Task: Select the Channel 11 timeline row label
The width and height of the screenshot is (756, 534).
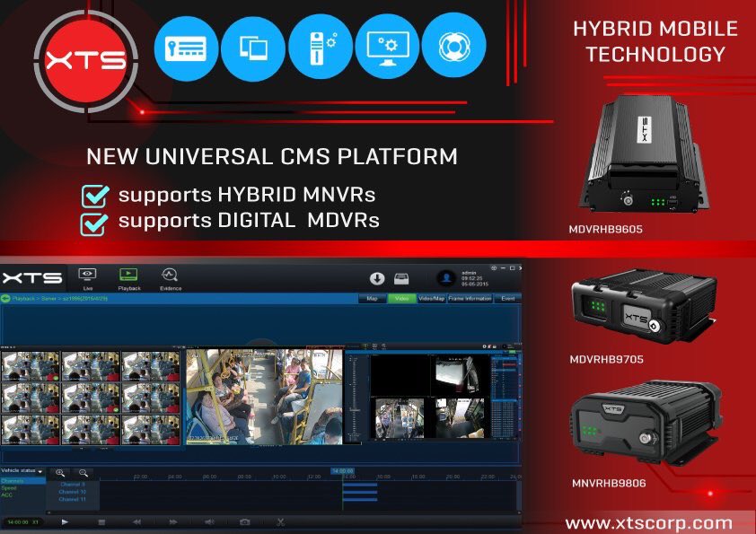Action: (73, 499)
